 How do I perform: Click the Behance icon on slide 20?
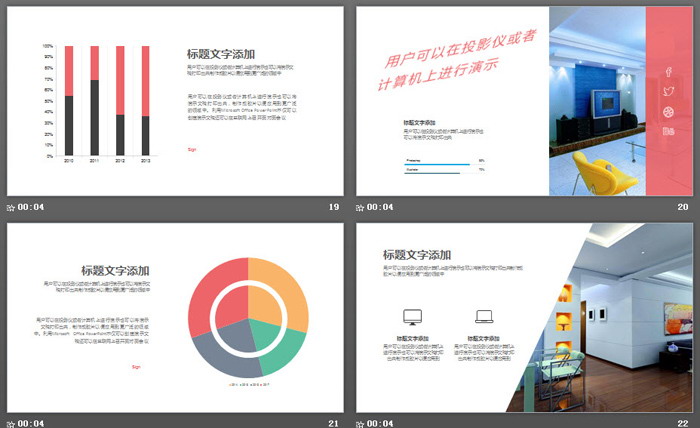point(668,131)
